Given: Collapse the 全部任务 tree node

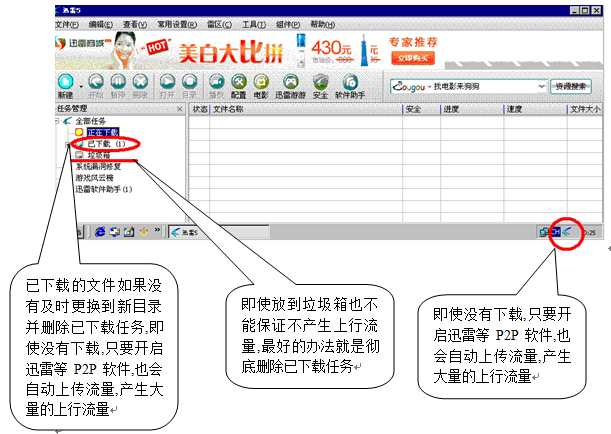Looking at the screenshot, I should [x=57, y=121].
